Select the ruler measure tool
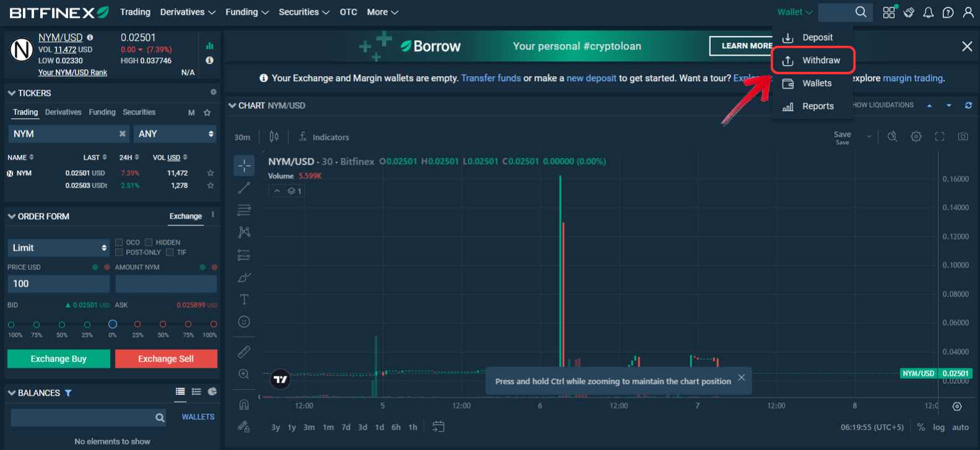Viewport: 980px width, 450px height. tap(244, 352)
